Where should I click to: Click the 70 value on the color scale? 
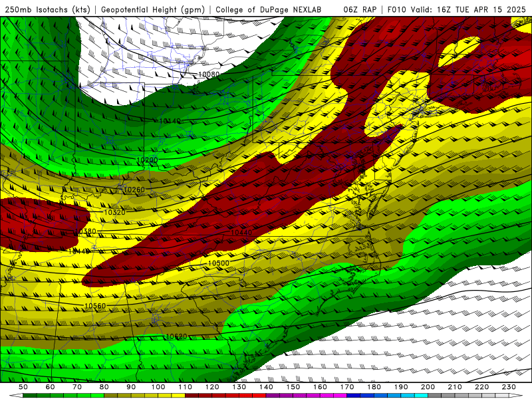[x=77, y=387]
